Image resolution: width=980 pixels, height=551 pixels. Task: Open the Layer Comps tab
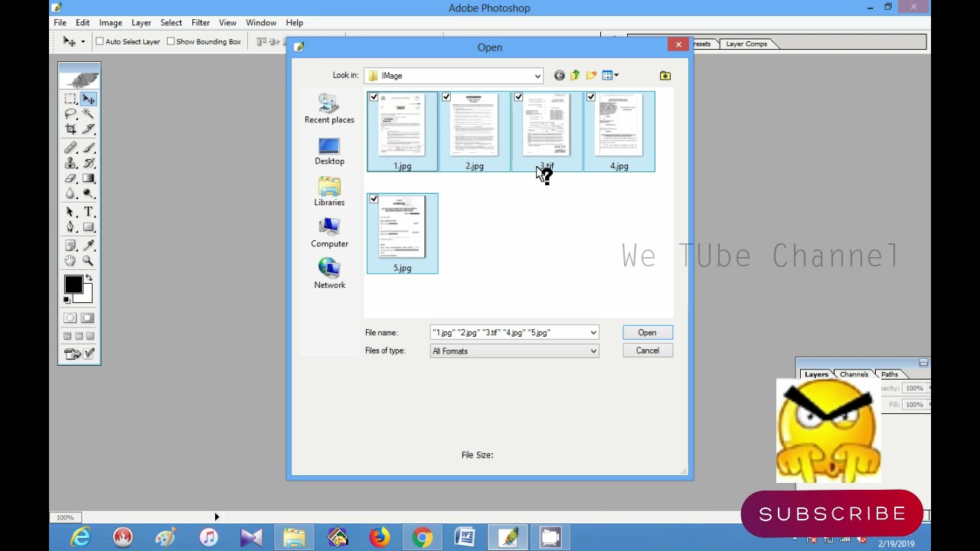[746, 44]
